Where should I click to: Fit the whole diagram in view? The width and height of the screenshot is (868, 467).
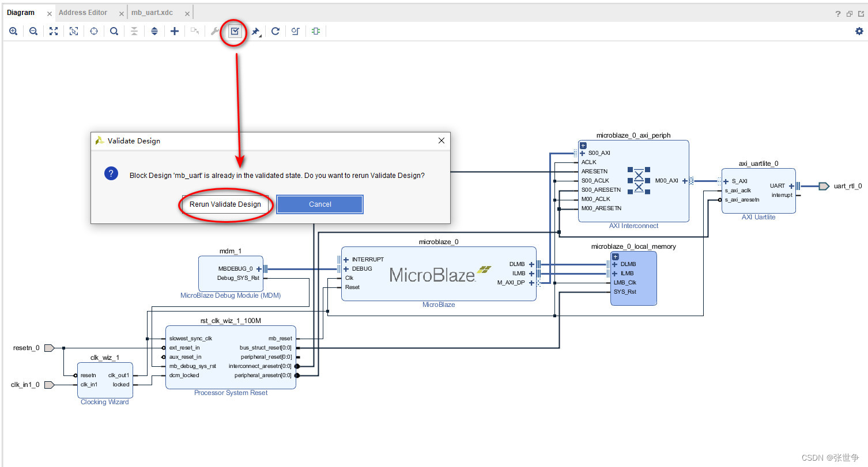[54, 31]
